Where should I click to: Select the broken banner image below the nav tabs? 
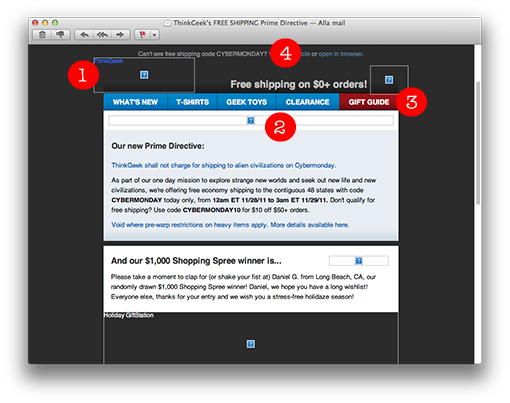pos(251,120)
